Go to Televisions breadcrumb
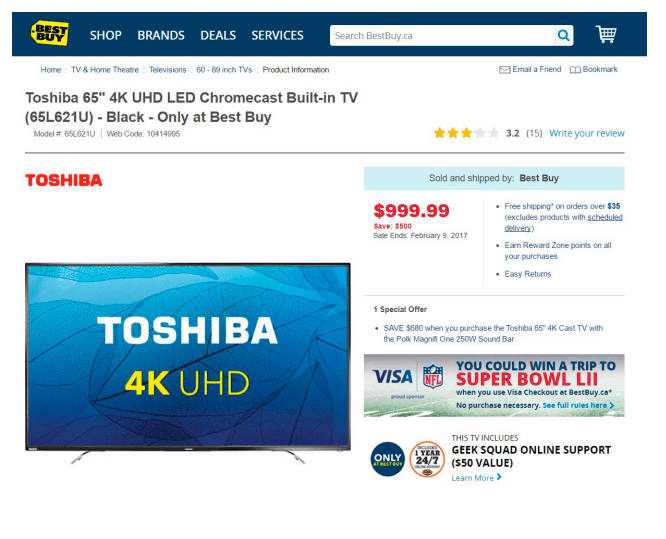This screenshot has height=539, width=666. point(168,70)
